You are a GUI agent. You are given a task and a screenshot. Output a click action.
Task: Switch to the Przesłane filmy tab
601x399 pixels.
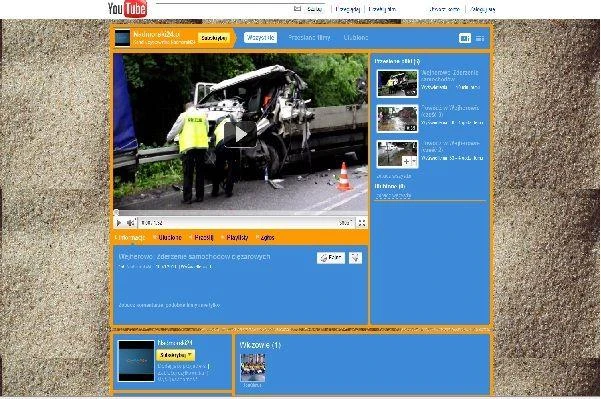tap(309, 38)
